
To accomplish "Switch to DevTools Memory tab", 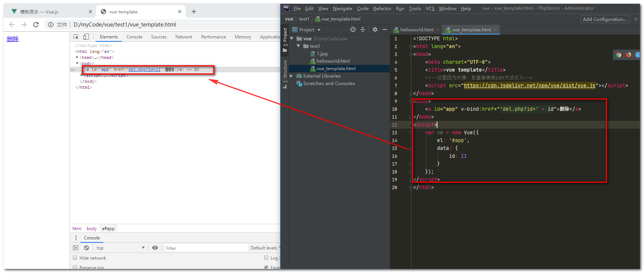I will click(243, 37).
